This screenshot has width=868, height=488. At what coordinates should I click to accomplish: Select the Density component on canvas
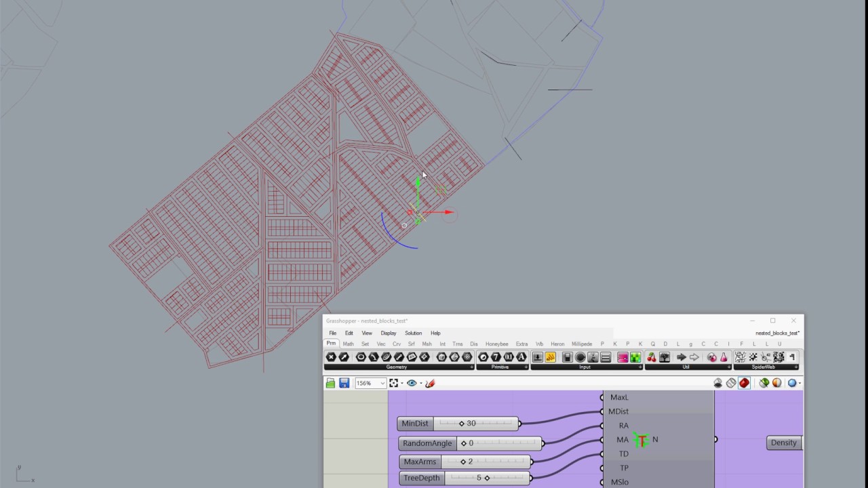pyautogui.click(x=785, y=443)
